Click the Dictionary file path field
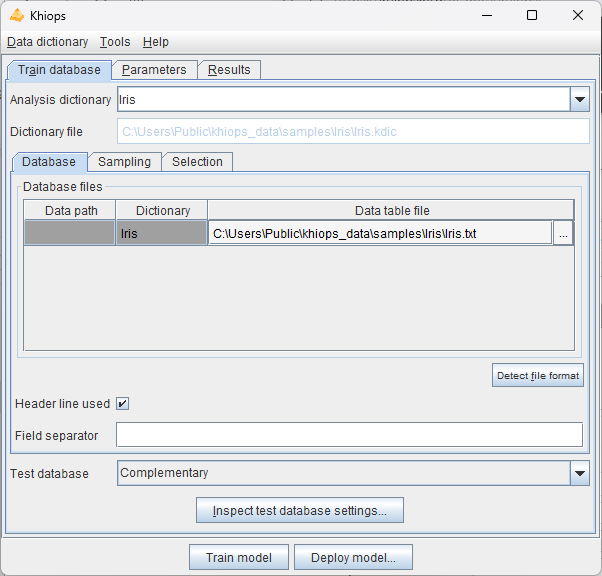Image resolution: width=602 pixels, height=576 pixels. point(353,132)
